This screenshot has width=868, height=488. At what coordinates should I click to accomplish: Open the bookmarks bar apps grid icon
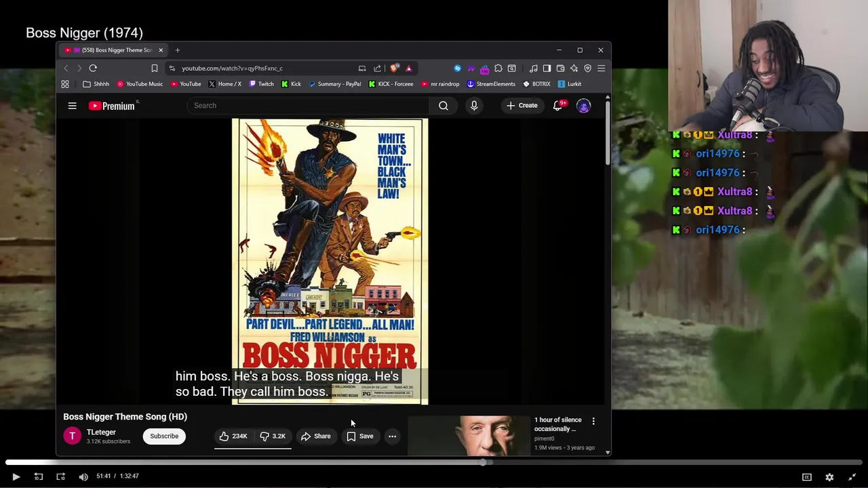tap(65, 84)
